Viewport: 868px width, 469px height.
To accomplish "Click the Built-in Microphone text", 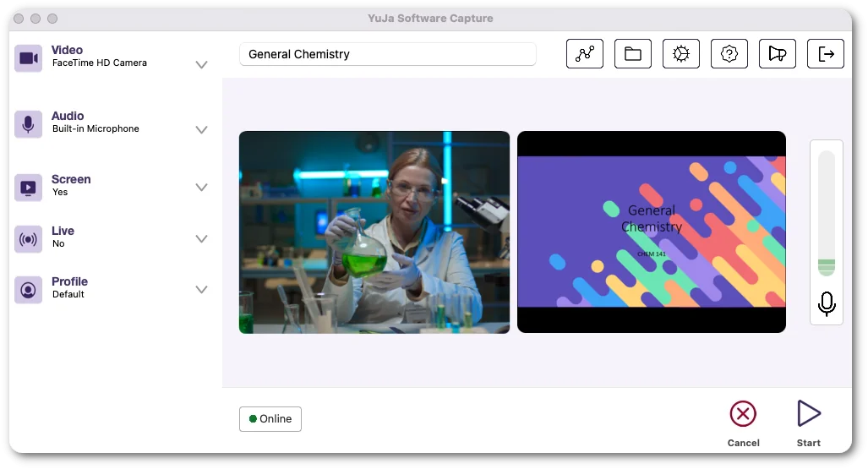I will tap(96, 128).
